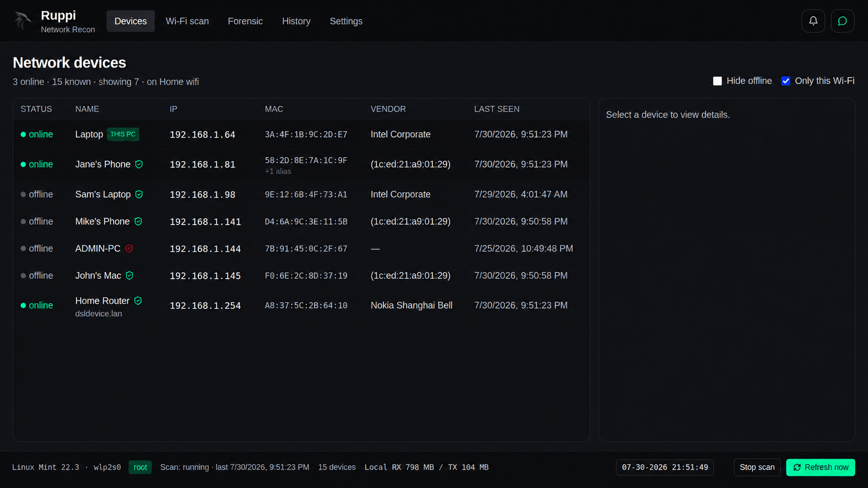Click the root badge in status bar

point(140,467)
